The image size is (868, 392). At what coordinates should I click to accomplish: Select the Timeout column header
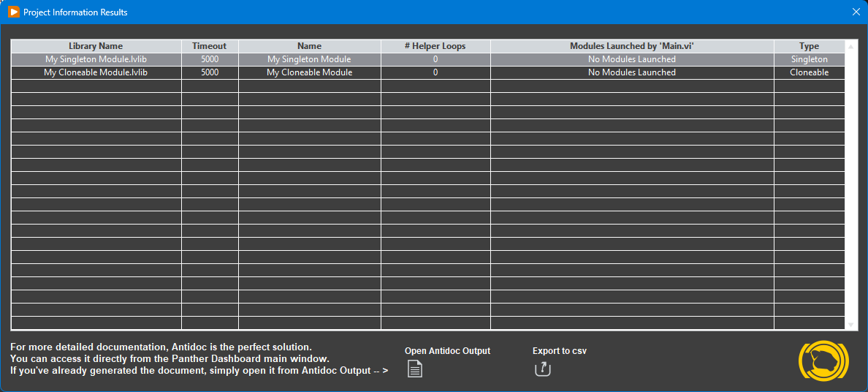[x=210, y=46]
